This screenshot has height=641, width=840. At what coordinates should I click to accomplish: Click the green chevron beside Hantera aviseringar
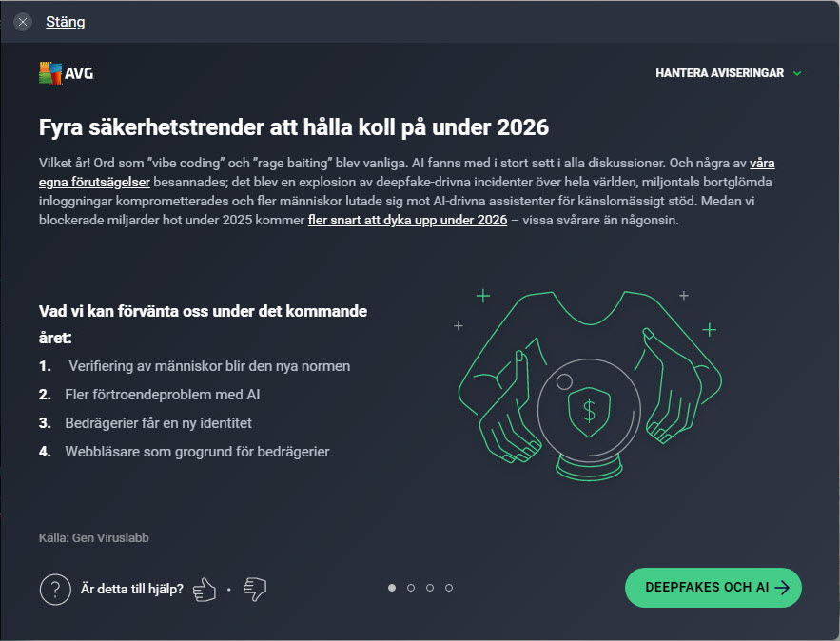[x=797, y=73]
